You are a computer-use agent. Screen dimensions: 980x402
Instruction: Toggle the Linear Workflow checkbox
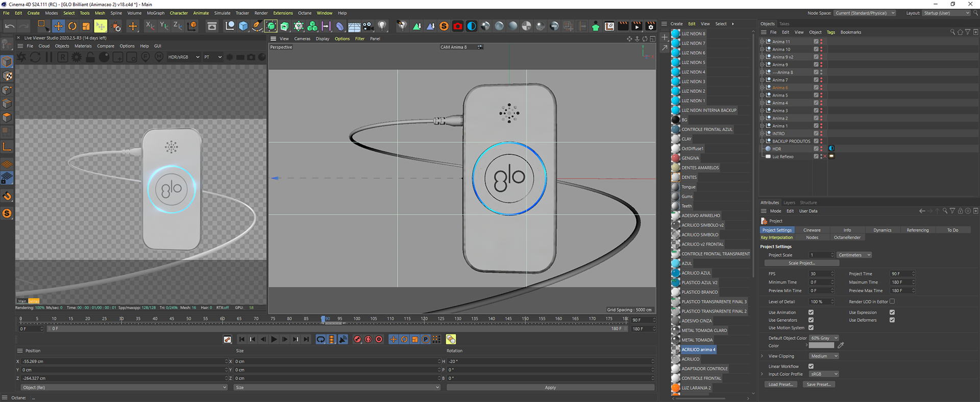tap(811, 366)
